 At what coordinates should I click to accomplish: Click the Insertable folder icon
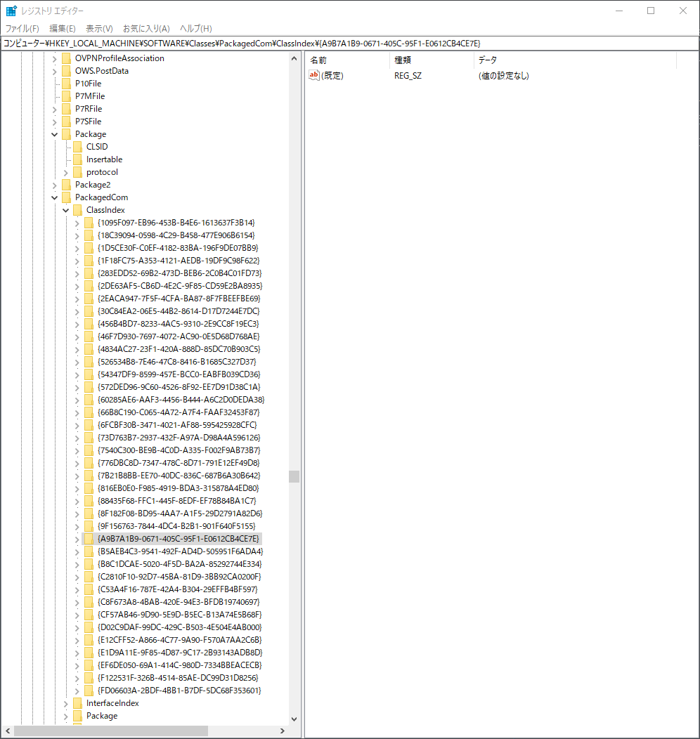(78, 159)
